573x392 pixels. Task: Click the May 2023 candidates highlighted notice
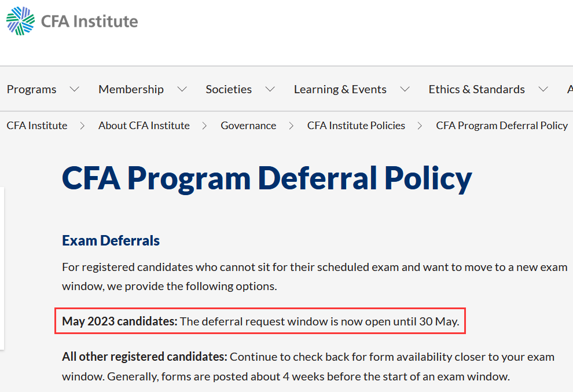coord(260,321)
